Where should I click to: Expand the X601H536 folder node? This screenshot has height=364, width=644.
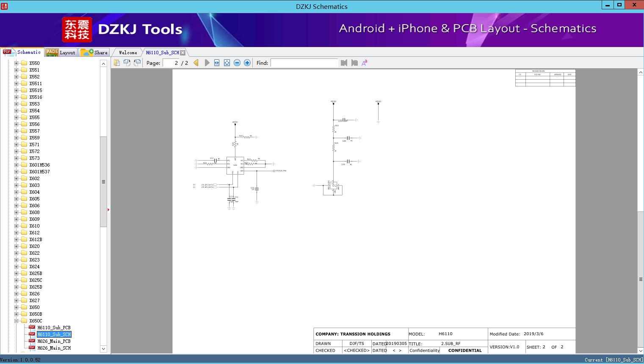pyautogui.click(x=17, y=165)
